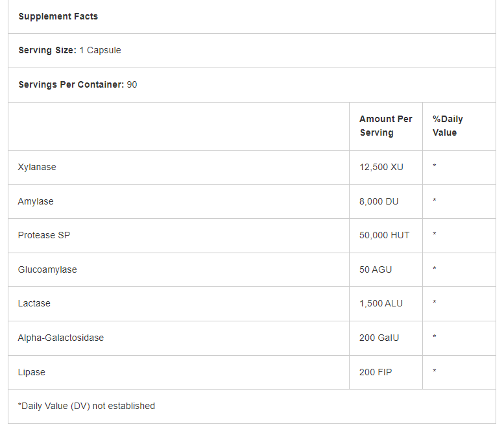Click the 8,000 DU amount
504x435 pixels.
point(379,201)
